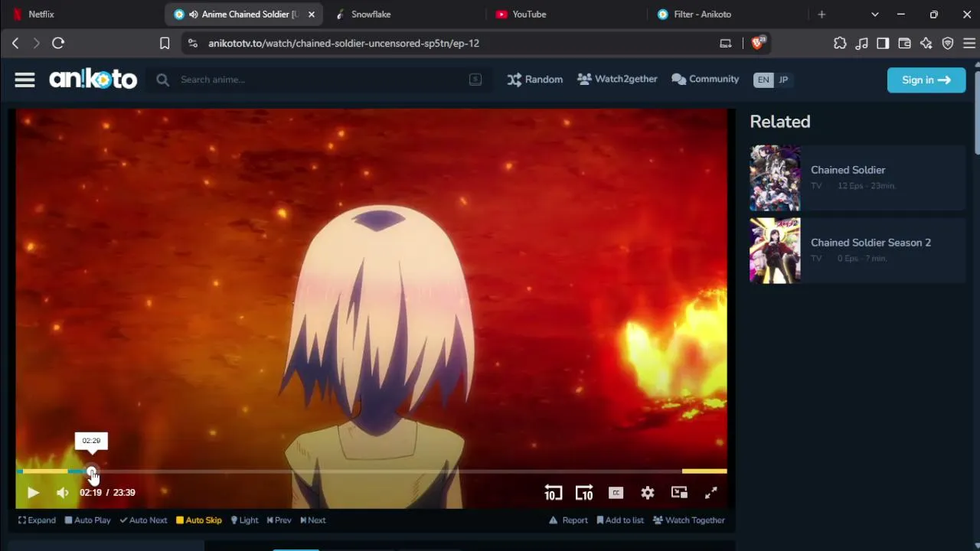This screenshot has width=980, height=551.
Task: Open the browser main menu
Action: (x=969, y=44)
